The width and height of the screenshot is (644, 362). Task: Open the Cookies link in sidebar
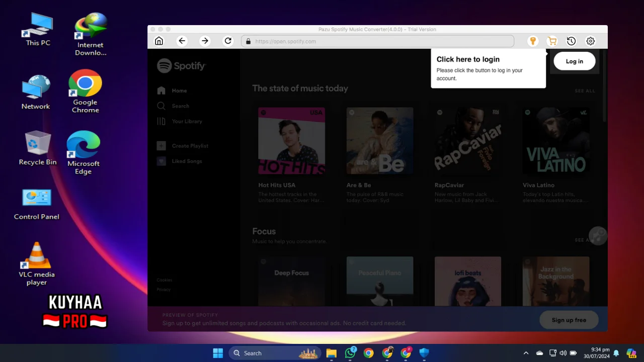tap(164, 280)
